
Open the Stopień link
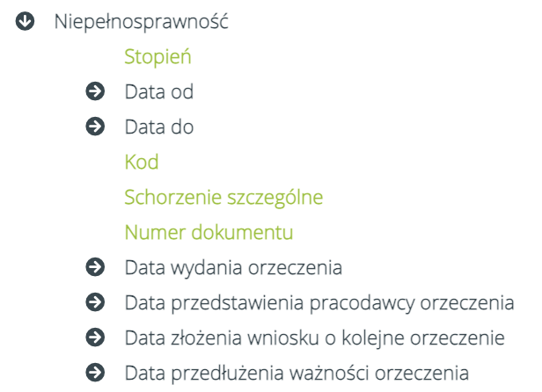(x=158, y=57)
